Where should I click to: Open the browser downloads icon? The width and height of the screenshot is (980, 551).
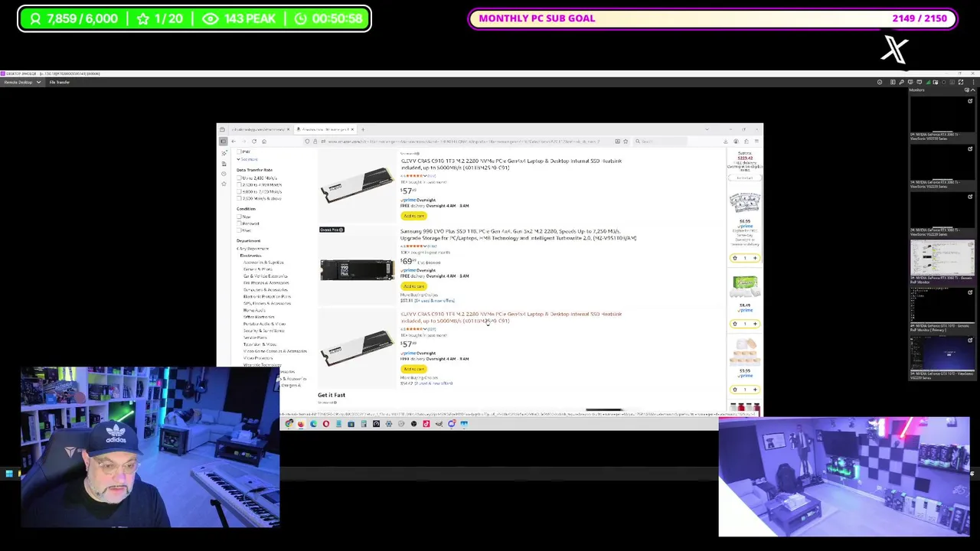(726, 142)
